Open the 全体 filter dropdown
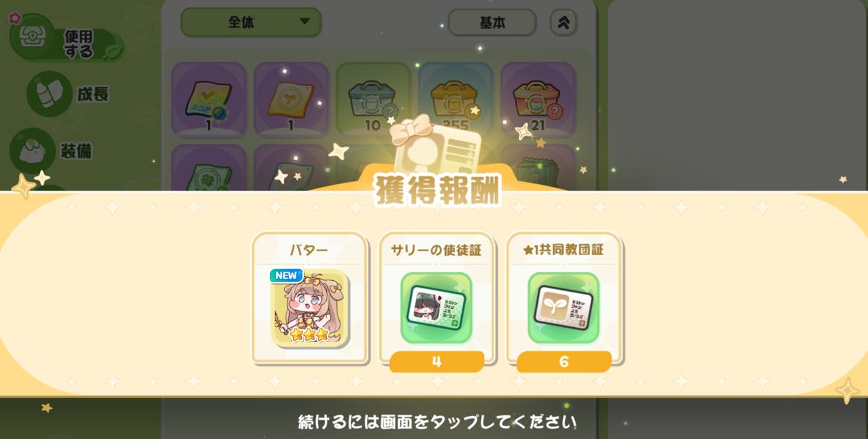Viewport: 868px width, 439px height. pos(251,22)
